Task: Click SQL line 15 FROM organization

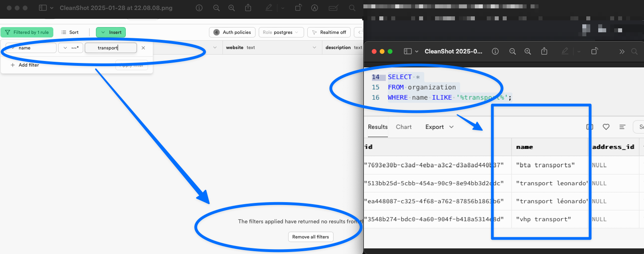Action: 422,87
